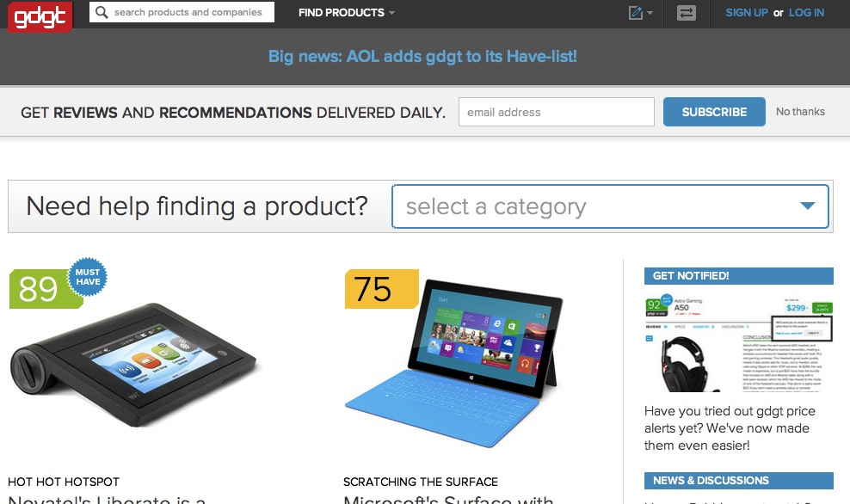
Task: Open the AOL adds gdgt news headline
Action: point(422,57)
